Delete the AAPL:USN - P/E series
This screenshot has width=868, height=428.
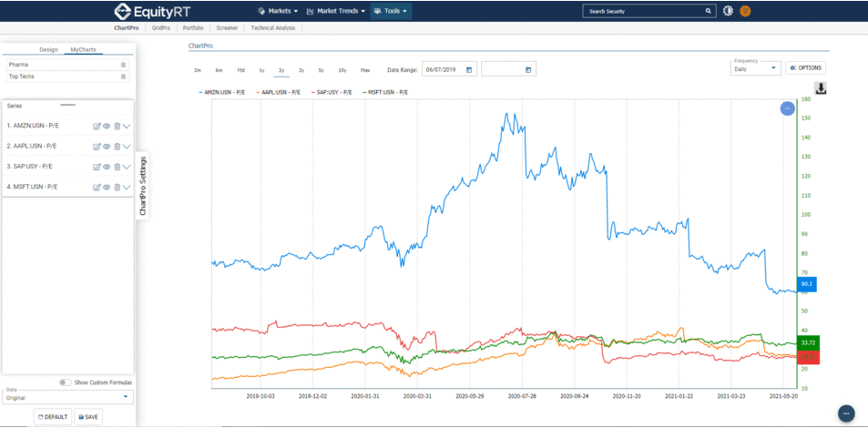point(117,147)
